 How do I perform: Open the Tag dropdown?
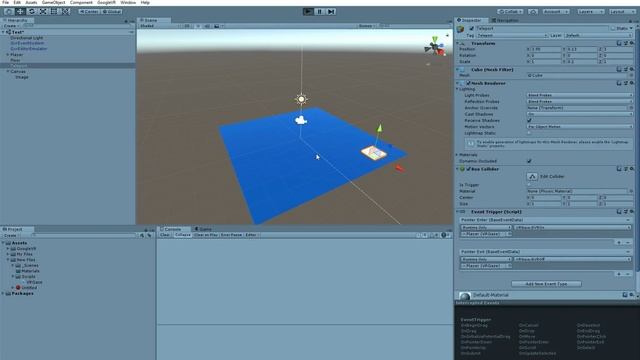[x=511, y=36]
